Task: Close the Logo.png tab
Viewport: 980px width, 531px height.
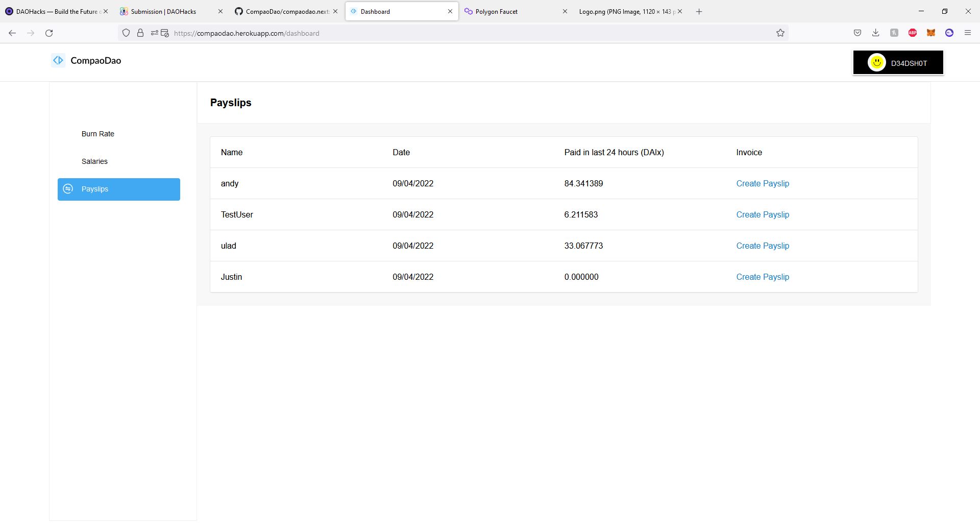Action: point(680,11)
